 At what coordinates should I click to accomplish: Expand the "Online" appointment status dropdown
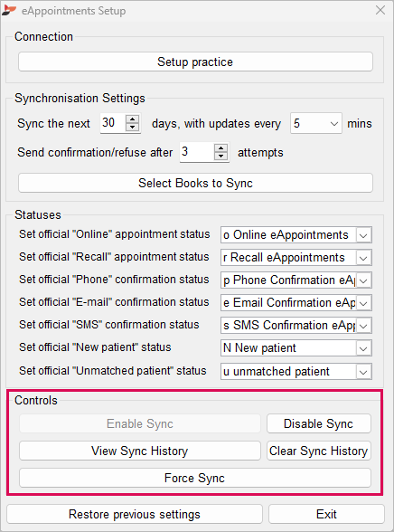point(363,235)
